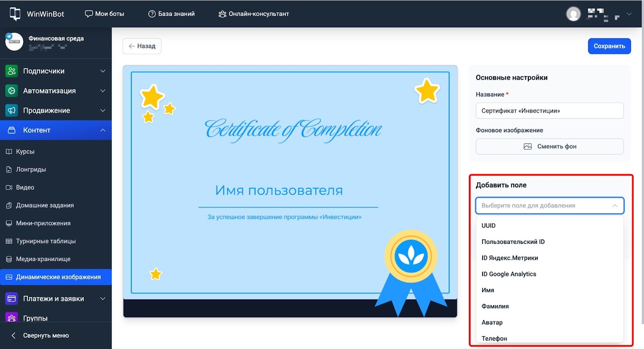This screenshot has width=644, height=349.
Task: Open the Подписчики section icon
Action: [12, 71]
